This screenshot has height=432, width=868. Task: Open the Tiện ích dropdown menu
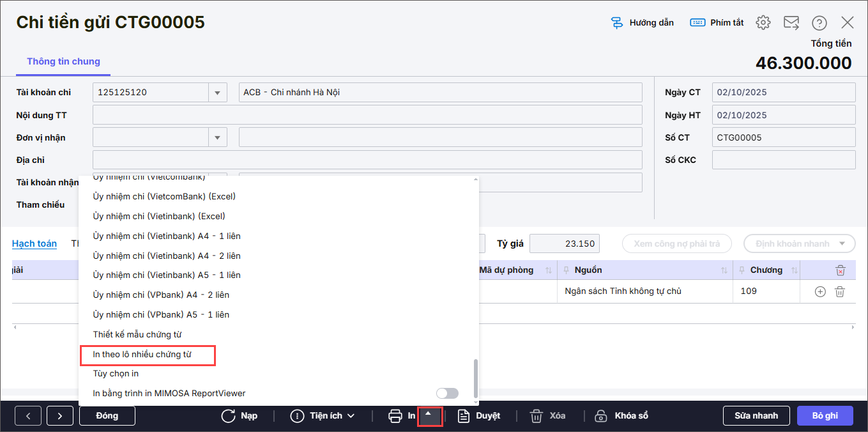tap(323, 416)
